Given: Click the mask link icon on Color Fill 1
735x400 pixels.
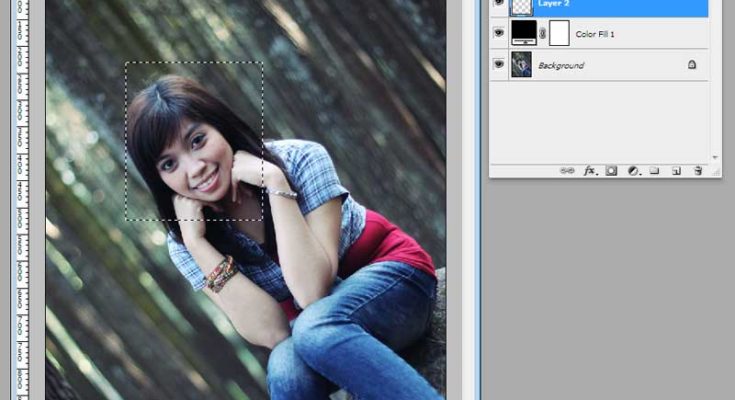Looking at the screenshot, I should click(542, 33).
